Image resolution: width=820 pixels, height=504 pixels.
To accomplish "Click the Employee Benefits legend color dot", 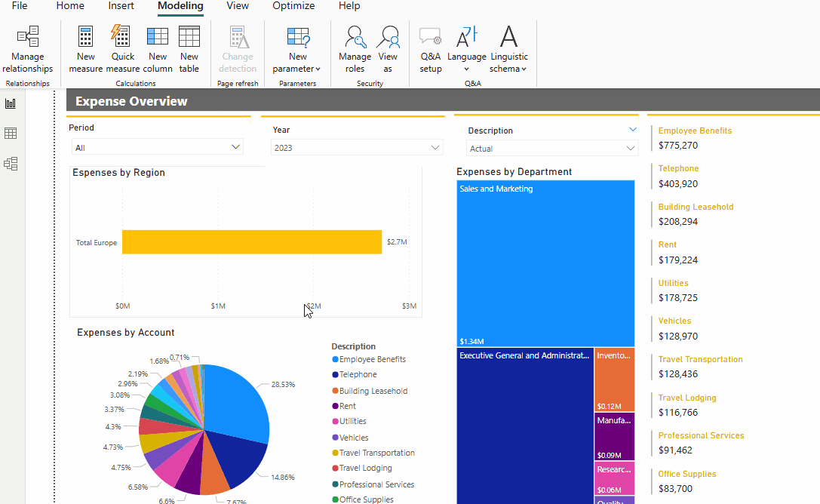I will 335,360.
